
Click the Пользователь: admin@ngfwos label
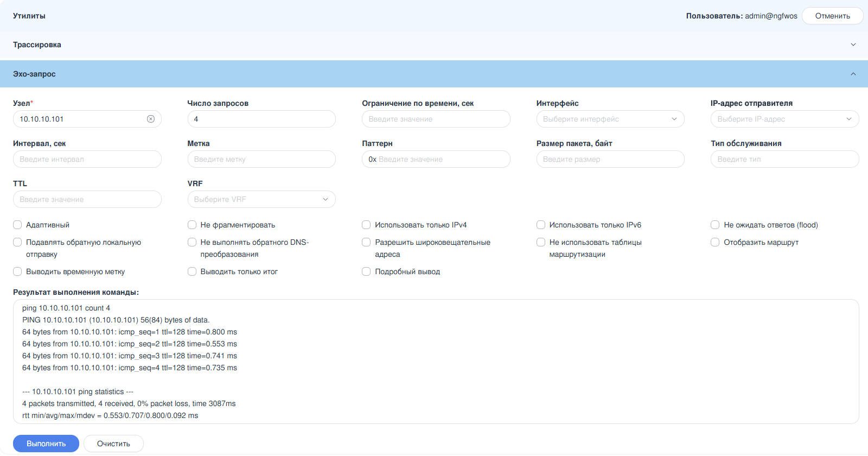tap(742, 16)
